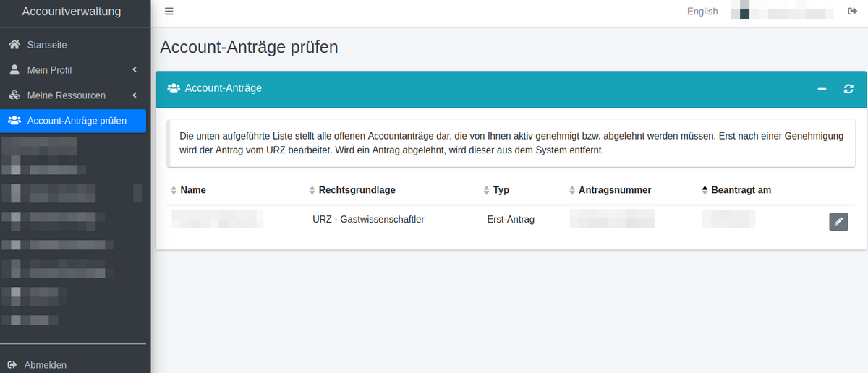868x373 pixels.
Task: Click Abmelden to log out
Action: [45, 365]
